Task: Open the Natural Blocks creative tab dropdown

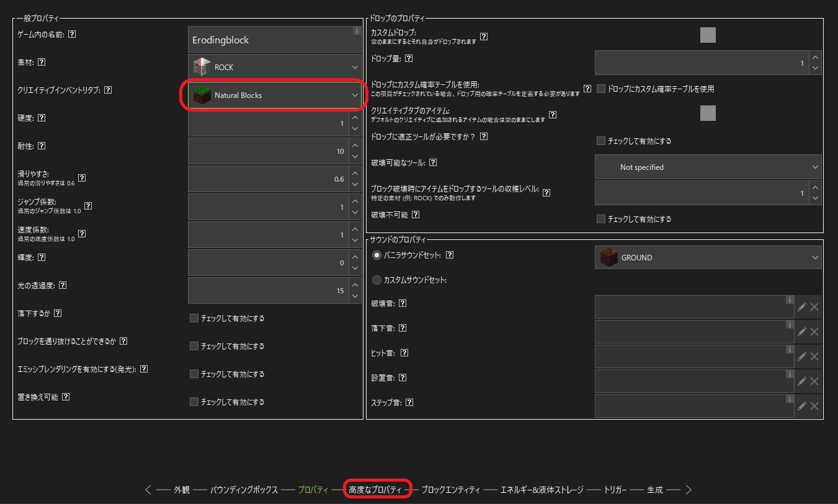Action: (274, 96)
